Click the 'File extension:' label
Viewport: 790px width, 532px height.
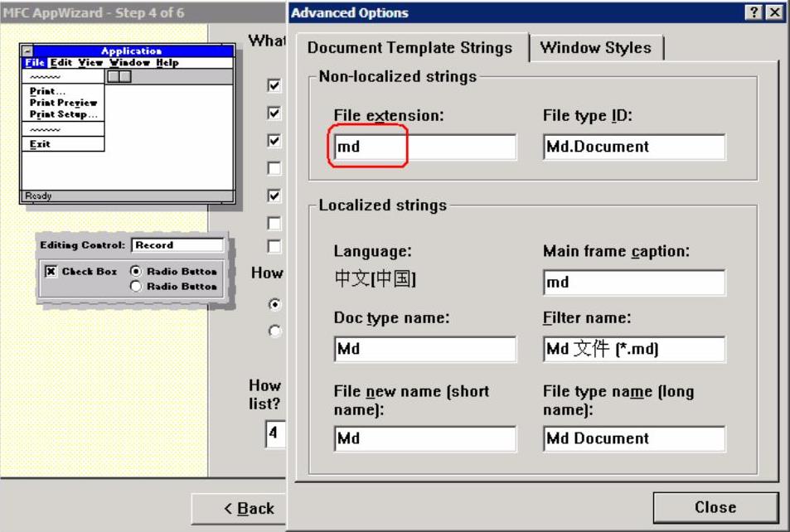pos(389,115)
